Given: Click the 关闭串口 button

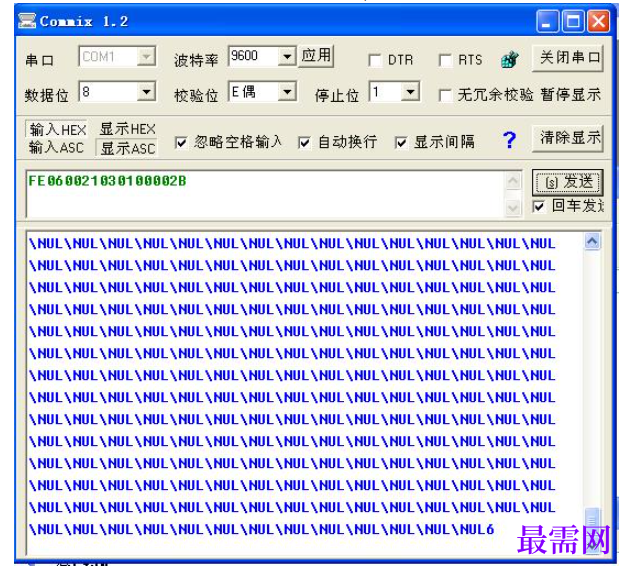Looking at the screenshot, I should click(x=568, y=58).
